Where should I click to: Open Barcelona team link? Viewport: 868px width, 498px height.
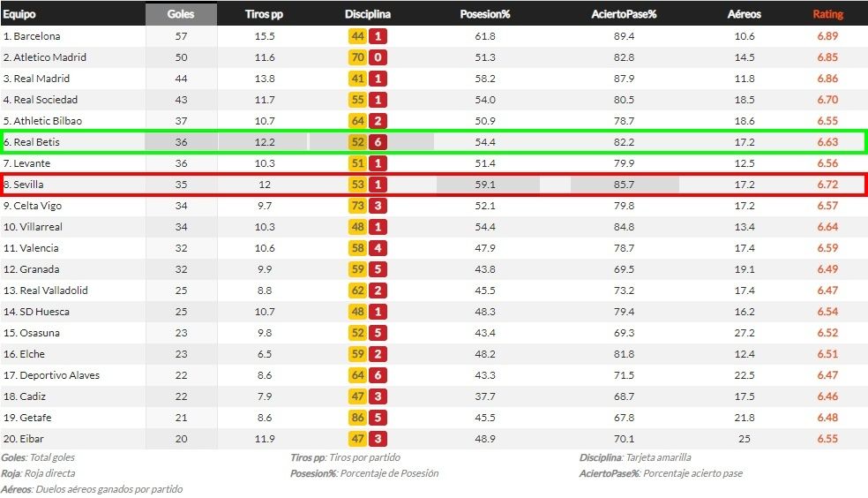pyautogui.click(x=37, y=36)
